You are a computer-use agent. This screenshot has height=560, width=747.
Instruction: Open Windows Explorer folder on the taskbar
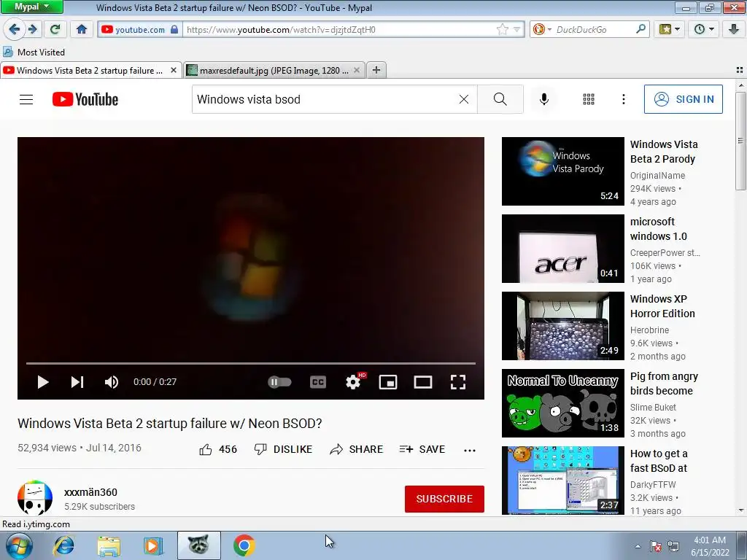(109, 545)
